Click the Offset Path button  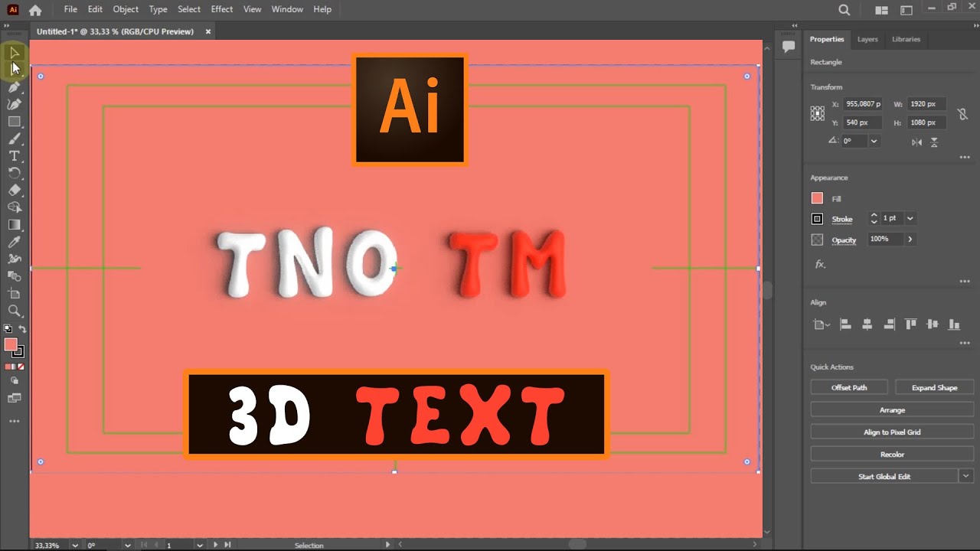[x=849, y=387]
